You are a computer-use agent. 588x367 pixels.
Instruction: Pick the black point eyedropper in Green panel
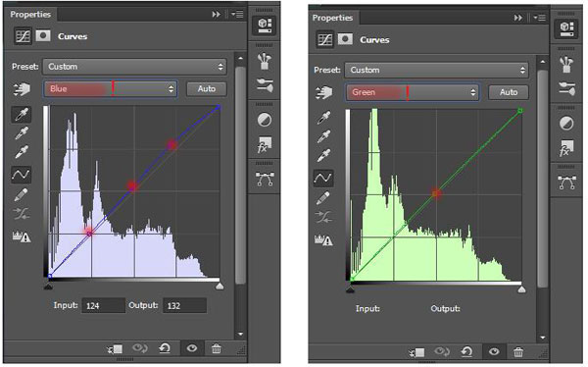(323, 118)
